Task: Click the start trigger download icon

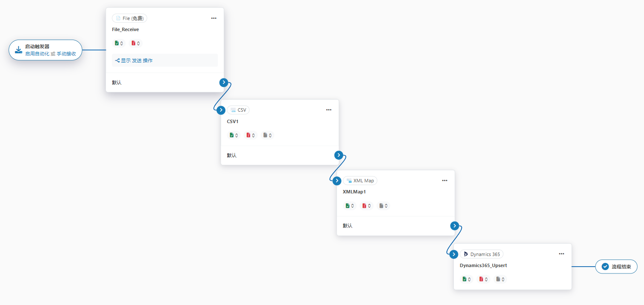Action: point(18,50)
